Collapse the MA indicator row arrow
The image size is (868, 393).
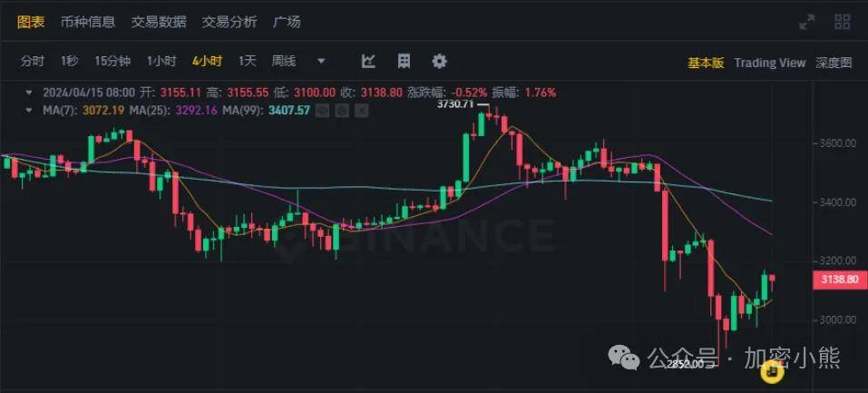29,111
